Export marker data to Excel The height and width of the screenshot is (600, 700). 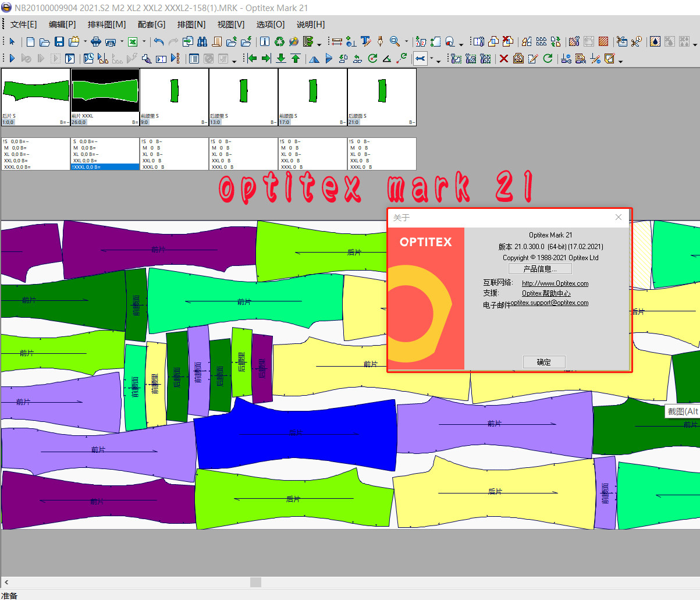[x=133, y=41]
